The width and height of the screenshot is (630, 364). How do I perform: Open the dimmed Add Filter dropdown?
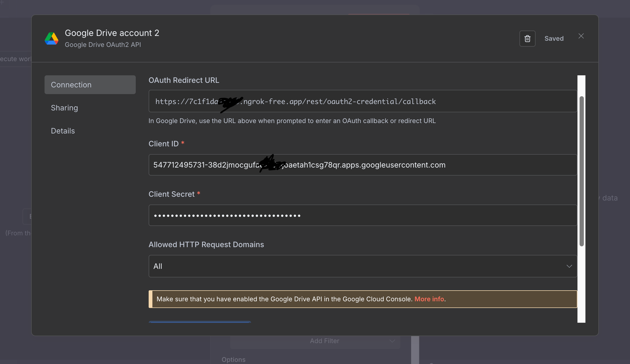[x=324, y=341]
